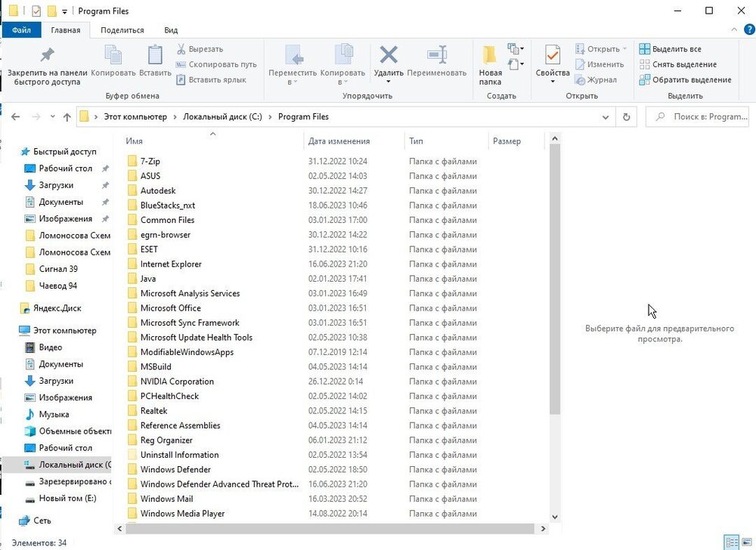Expand the Open (Открыть) dropdown arrow

tap(625, 49)
